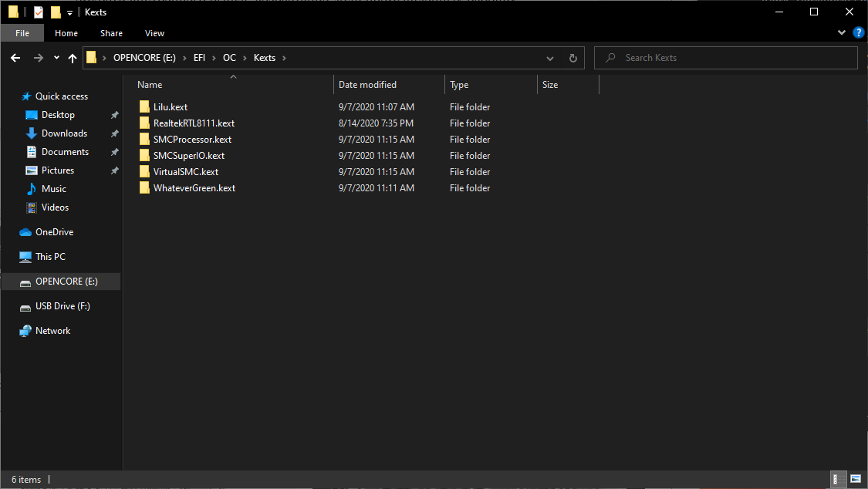Image resolution: width=868 pixels, height=489 pixels.
Task: Unpin Documents via its pin icon
Action: point(115,152)
